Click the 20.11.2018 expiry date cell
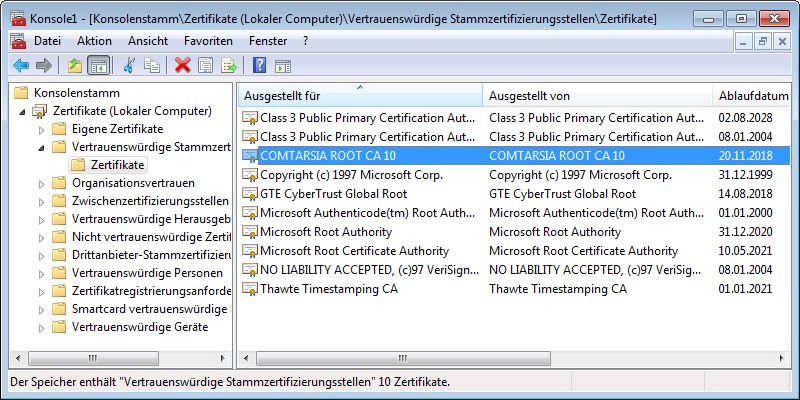Viewport: 800px width, 400px height. 745,156
